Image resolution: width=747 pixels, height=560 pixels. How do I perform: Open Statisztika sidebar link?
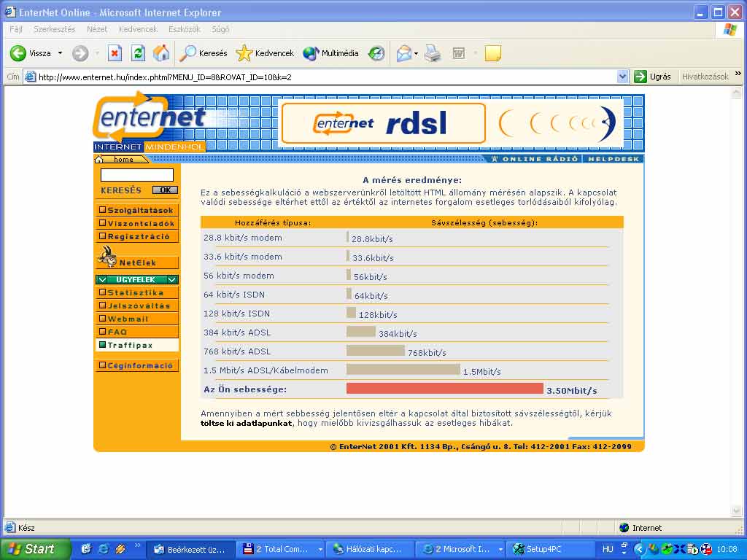(x=136, y=292)
